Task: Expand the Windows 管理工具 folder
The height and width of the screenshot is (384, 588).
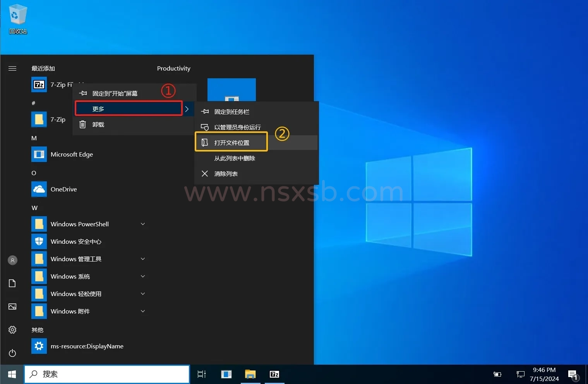Action: 143,259
